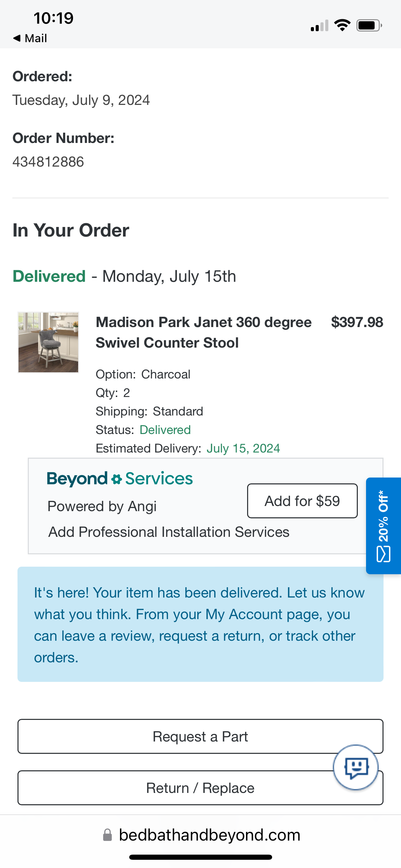Tap the Wi-Fi status icon

342,25
